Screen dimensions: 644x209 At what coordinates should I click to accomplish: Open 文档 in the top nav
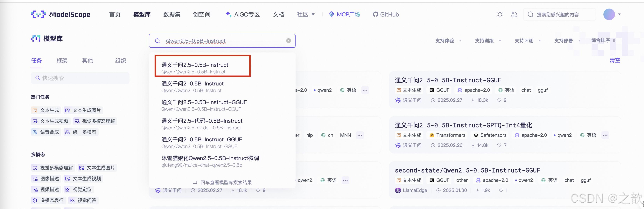(x=278, y=15)
